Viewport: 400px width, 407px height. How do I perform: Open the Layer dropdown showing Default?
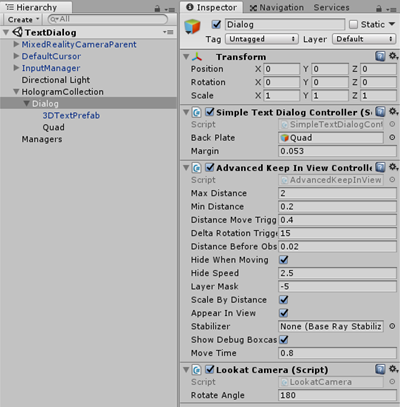click(x=365, y=39)
